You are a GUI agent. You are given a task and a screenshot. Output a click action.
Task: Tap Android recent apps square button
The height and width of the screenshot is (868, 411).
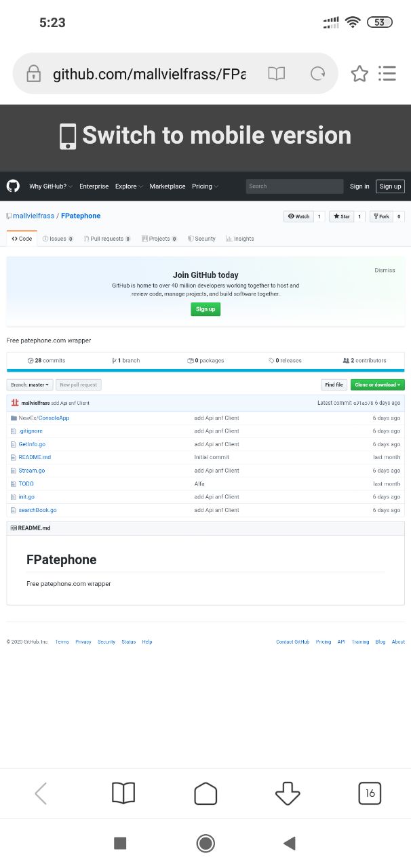(x=120, y=843)
